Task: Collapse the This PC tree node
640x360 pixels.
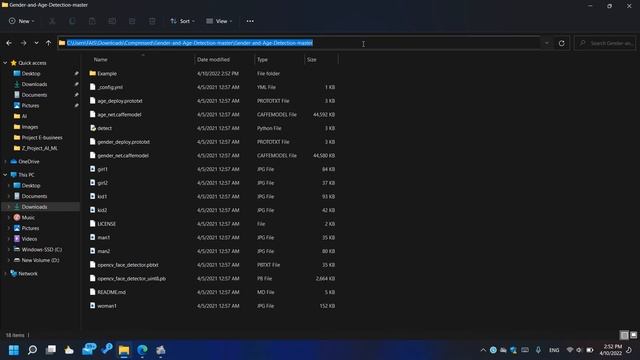Action: coord(5,175)
